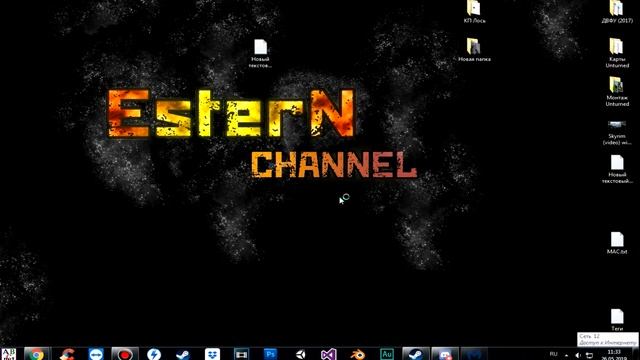Open Discord from the taskbar
Image resolution: width=640 pixels, height=360 pixels.
(x=445, y=354)
